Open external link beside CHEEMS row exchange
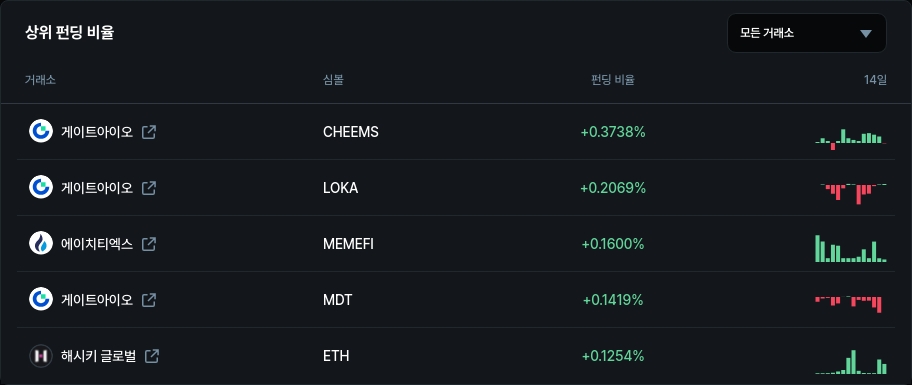This screenshot has width=912, height=385. click(149, 132)
